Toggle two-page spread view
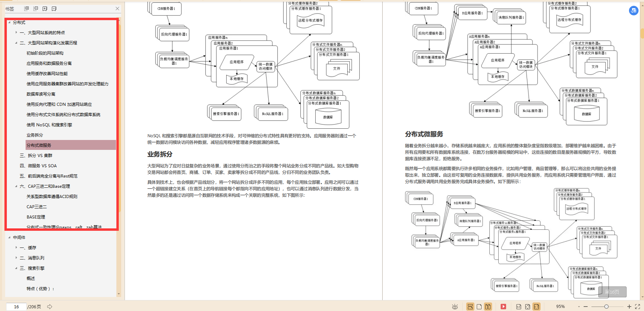This screenshot has width=644, height=311. click(x=488, y=306)
